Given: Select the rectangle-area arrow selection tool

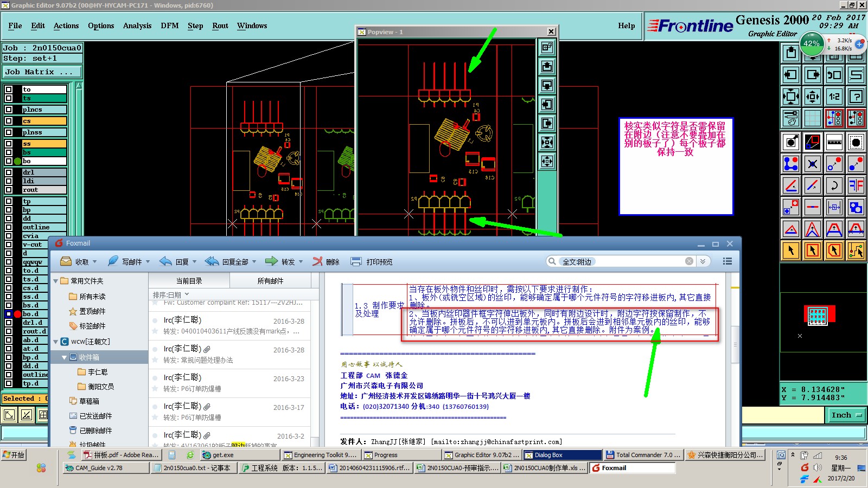Looking at the screenshot, I should (x=813, y=251).
